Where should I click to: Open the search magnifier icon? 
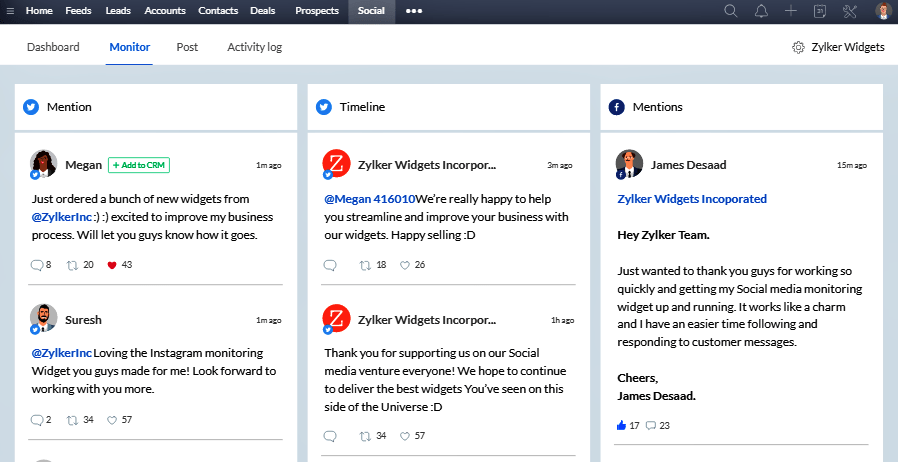[730, 11]
